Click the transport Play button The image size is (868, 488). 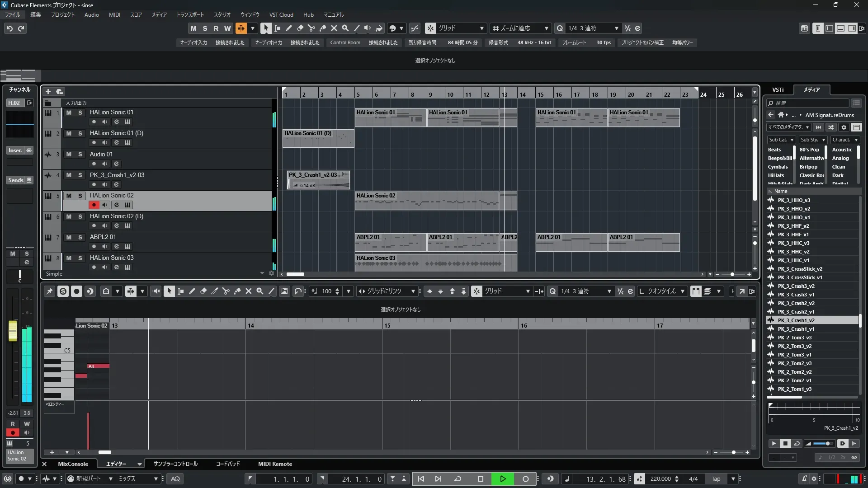pyautogui.click(x=503, y=479)
